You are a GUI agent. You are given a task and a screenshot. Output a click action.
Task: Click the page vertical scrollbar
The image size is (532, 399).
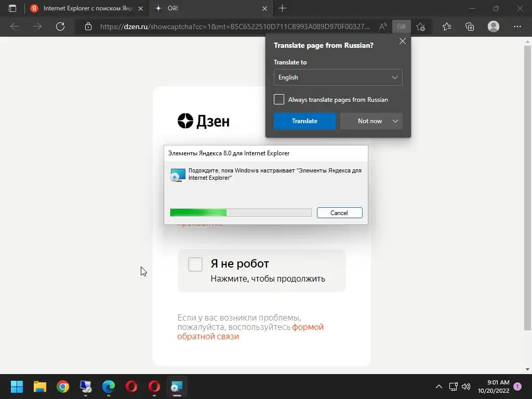pos(527,188)
